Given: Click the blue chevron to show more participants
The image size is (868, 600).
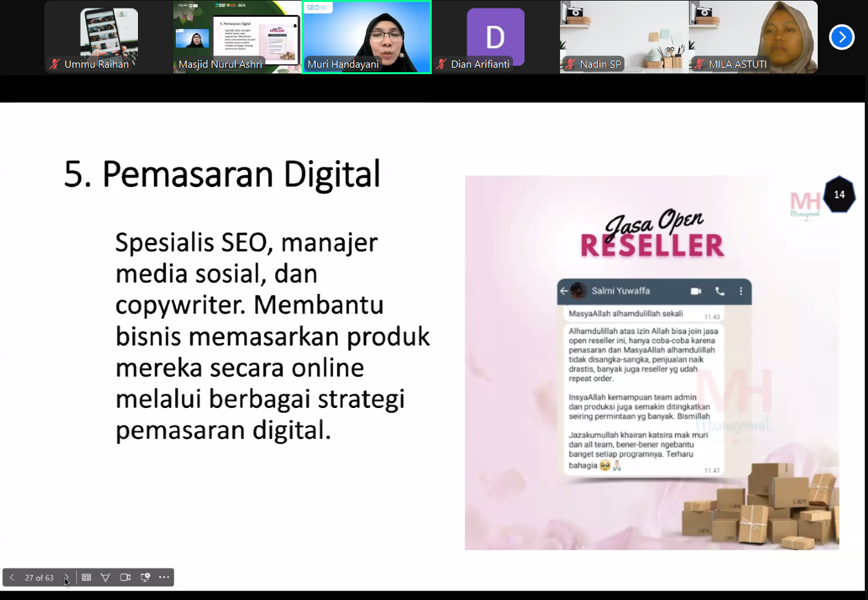Looking at the screenshot, I should [x=842, y=37].
